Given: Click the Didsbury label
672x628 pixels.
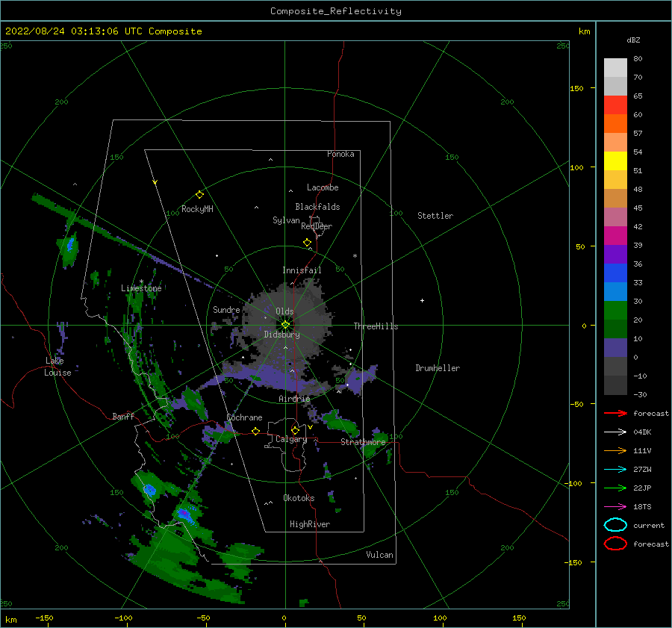Looking at the screenshot, I should [x=281, y=335].
